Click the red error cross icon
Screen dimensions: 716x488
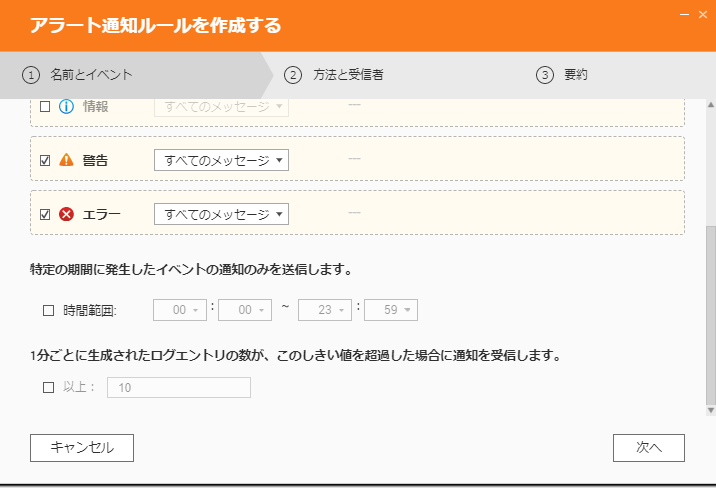click(67, 214)
